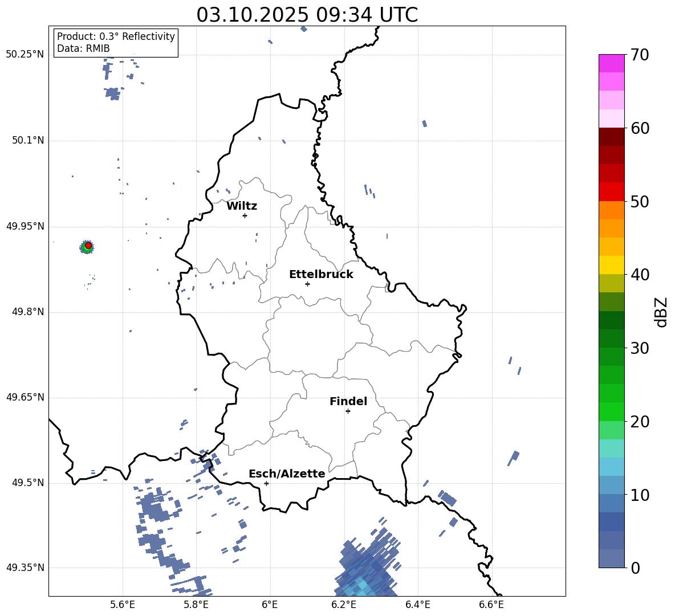Click the colorbar label '30'

(x=640, y=348)
